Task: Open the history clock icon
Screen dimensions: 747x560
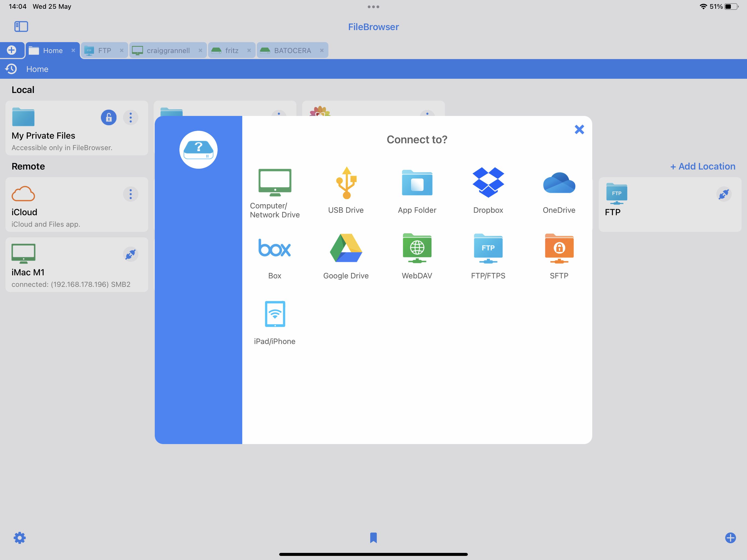Action: pos(11,69)
